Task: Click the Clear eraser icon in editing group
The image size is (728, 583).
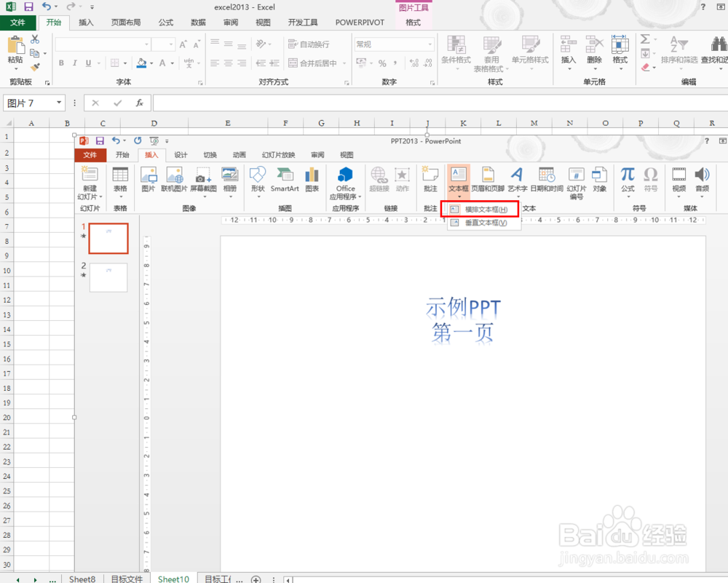Action: click(645, 67)
